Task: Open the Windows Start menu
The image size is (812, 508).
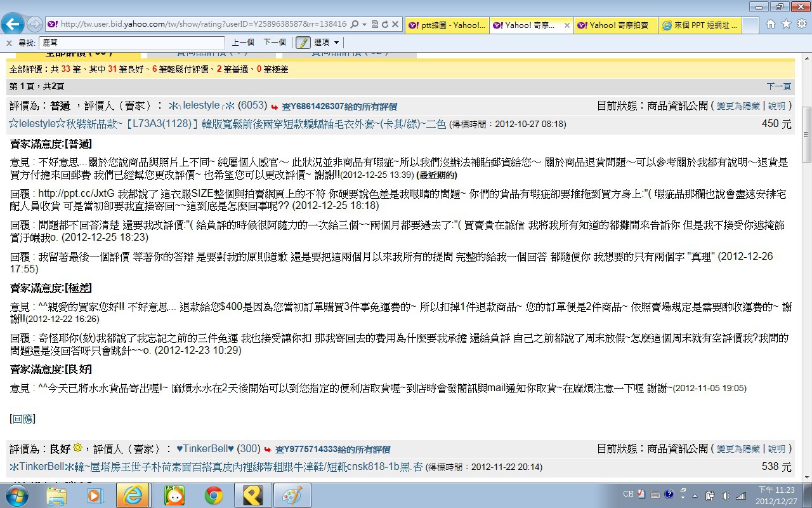Action: [16, 495]
